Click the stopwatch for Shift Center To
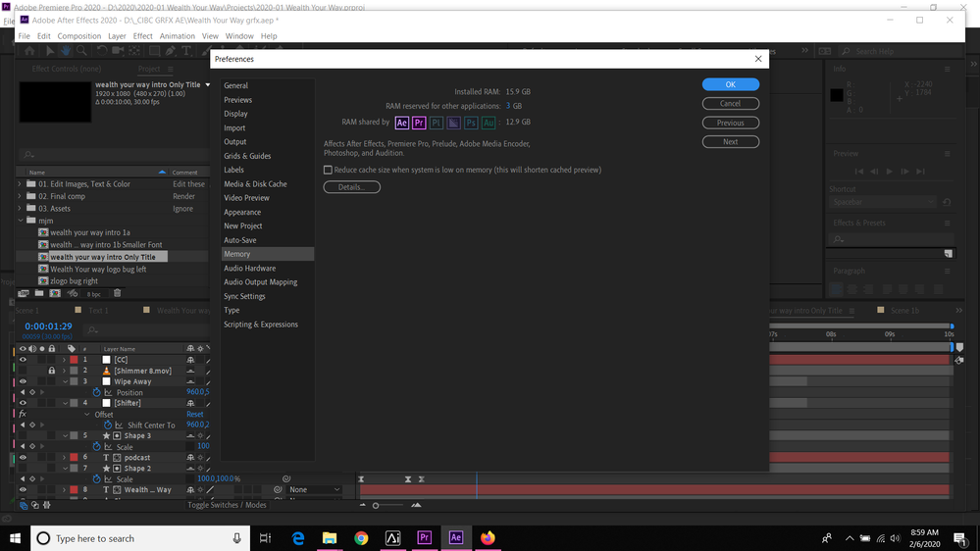Screen dimensions: 980x551 (108, 425)
